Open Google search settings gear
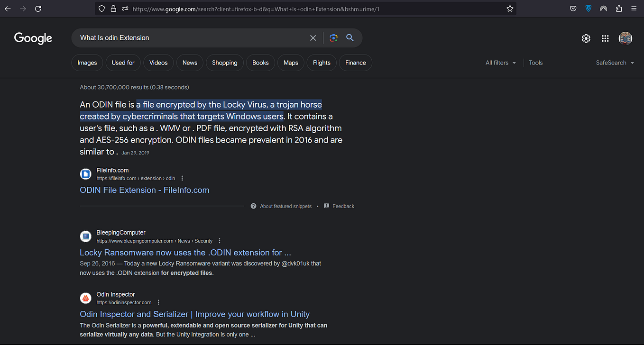Image resolution: width=644 pixels, height=345 pixels. point(586,38)
